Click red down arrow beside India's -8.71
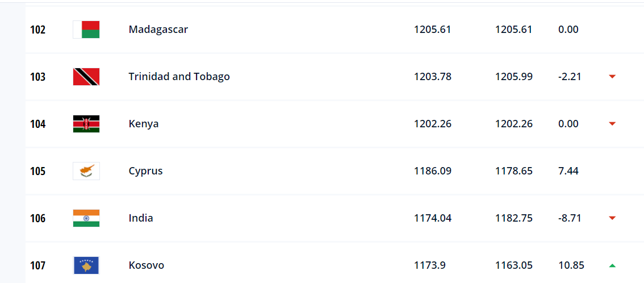 612,218
